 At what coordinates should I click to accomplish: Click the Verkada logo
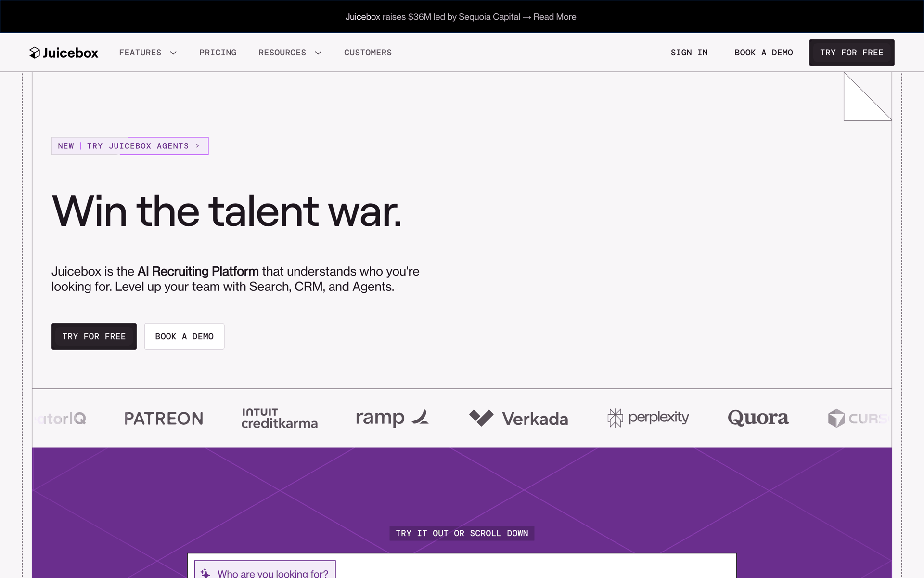[x=519, y=418]
